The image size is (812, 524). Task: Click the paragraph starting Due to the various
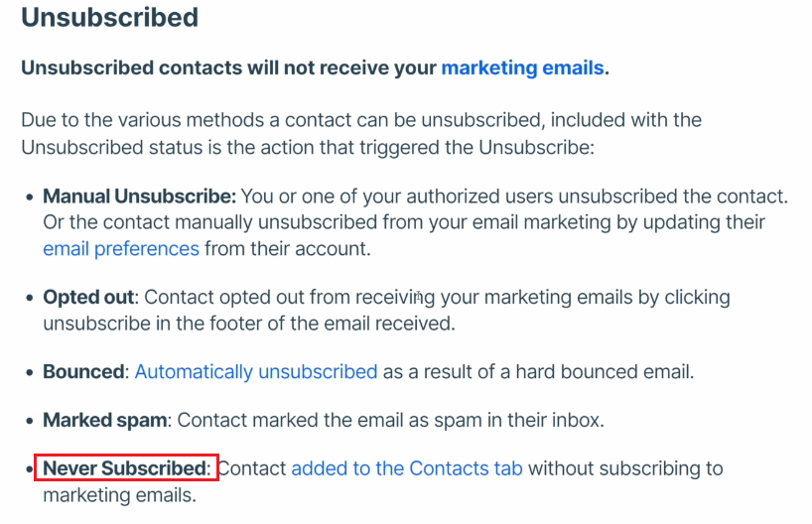(361, 134)
